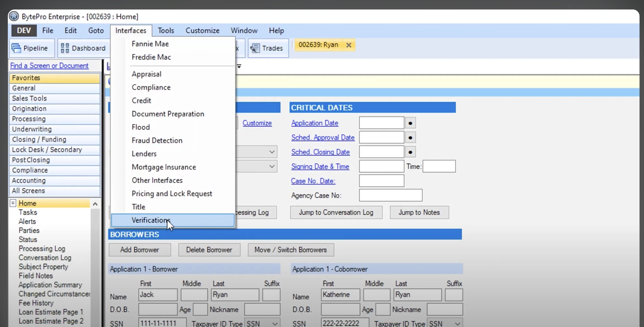Image resolution: width=644 pixels, height=327 pixels.
Task: Open the Find a Screen or Document link
Action: pyautogui.click(x=49, y=66)
